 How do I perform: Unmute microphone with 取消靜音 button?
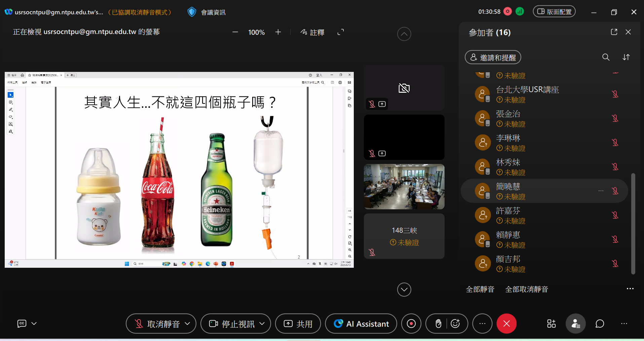157,324
